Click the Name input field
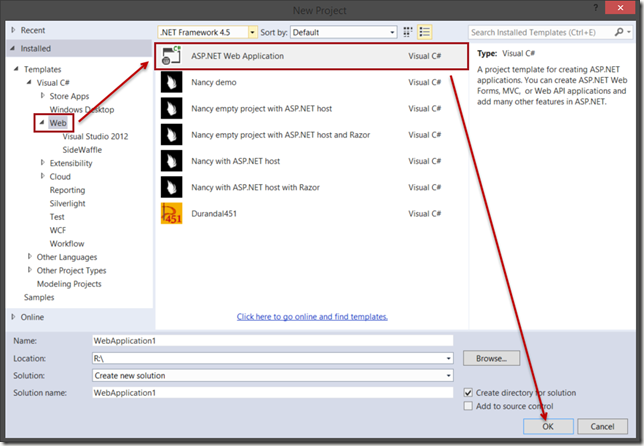Image resolution: width=644 pixels, height=446 pixels. coord(273,340)
